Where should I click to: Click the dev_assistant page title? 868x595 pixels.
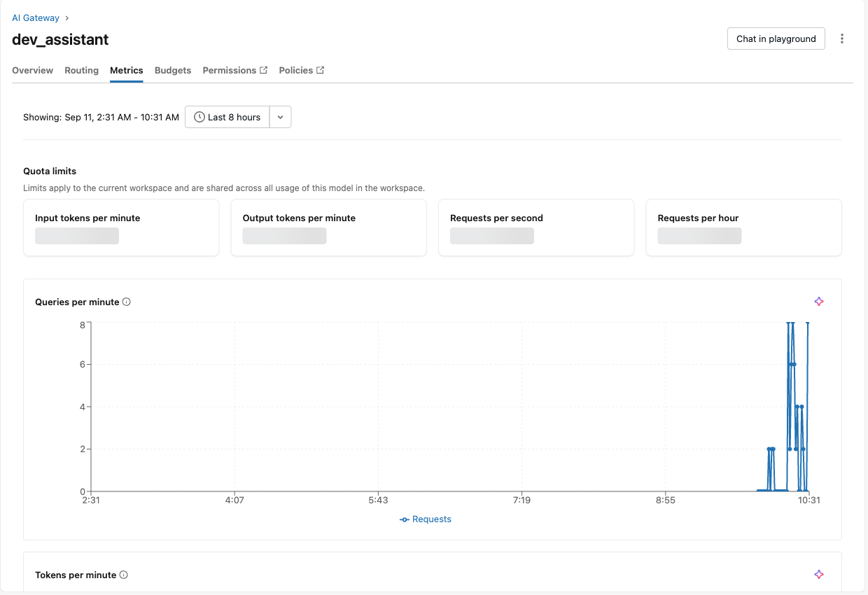(60, 39)
